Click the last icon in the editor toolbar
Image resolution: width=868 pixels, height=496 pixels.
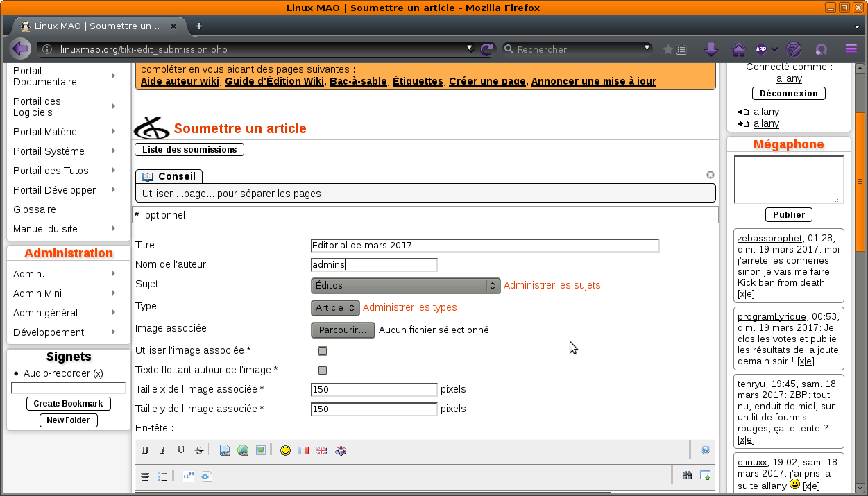(706, 476)
